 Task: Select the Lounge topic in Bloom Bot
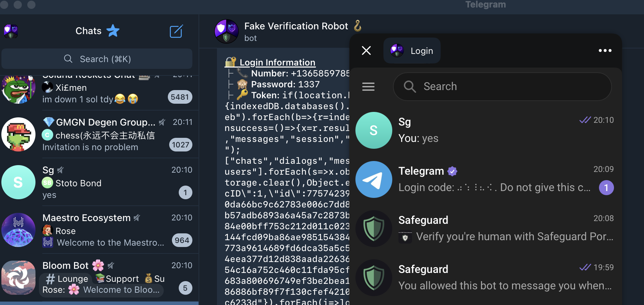pyautogui.click(x=67, y=279)
